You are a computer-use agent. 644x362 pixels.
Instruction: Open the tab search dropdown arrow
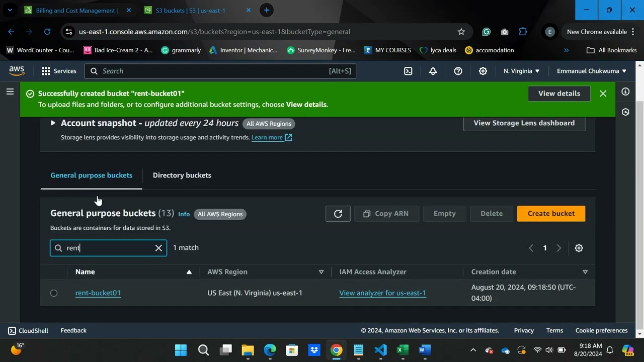pos(10,10)
